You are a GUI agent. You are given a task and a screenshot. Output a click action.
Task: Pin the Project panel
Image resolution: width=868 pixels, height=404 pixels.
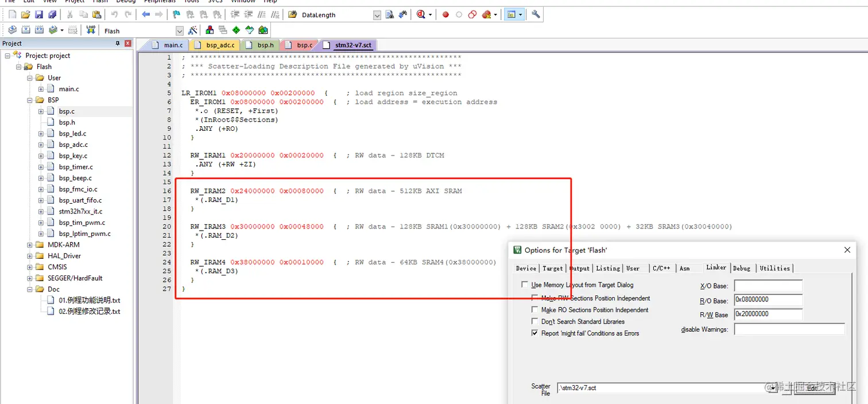pos(118,44)
